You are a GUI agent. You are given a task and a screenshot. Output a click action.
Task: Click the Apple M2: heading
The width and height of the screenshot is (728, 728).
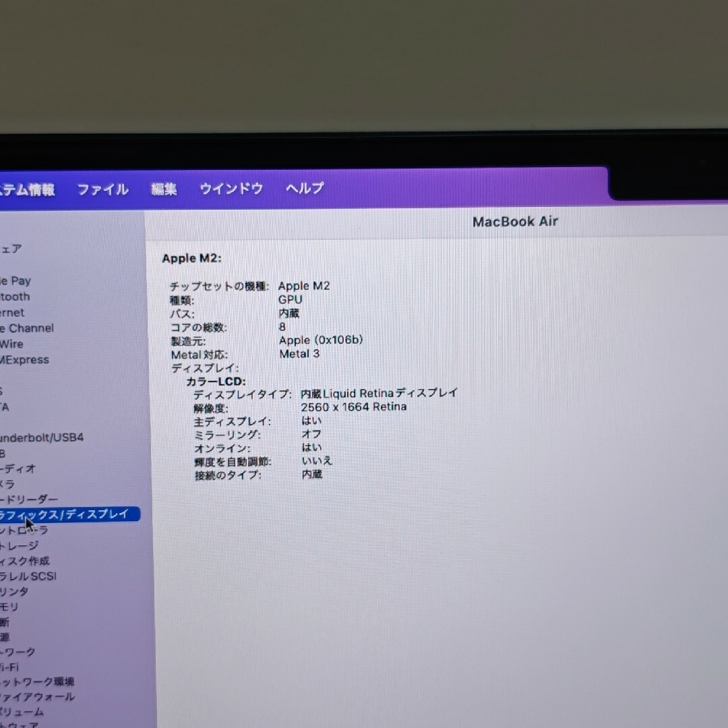191,259
